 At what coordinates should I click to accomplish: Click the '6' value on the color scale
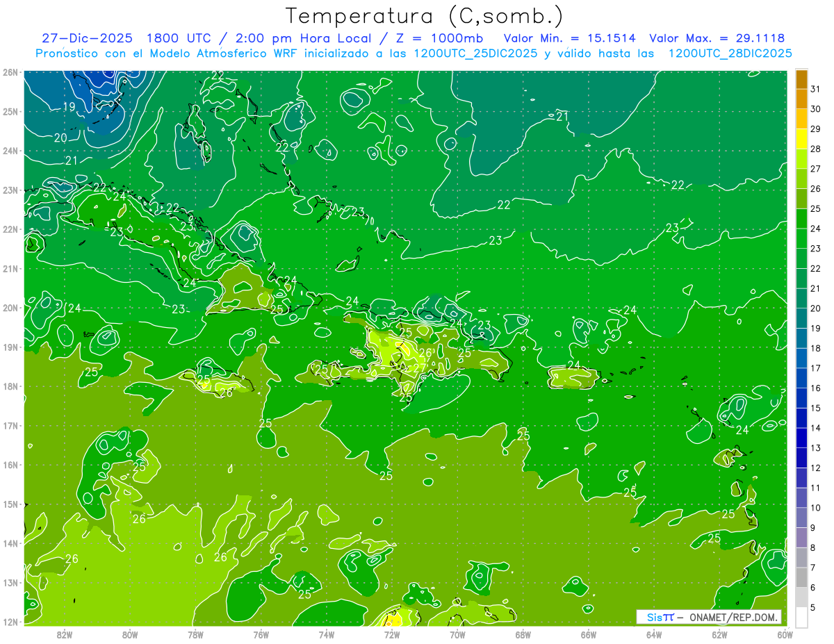(814, 588)
